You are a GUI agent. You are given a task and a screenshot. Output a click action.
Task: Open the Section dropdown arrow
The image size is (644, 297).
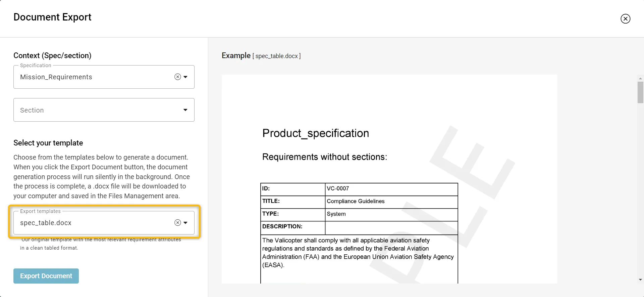coord(185,110)
